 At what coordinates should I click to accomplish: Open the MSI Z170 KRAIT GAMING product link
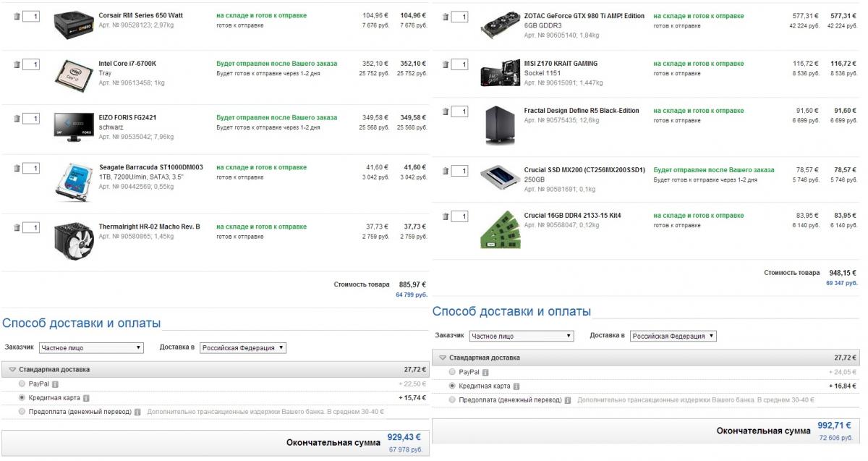(561, 64)
